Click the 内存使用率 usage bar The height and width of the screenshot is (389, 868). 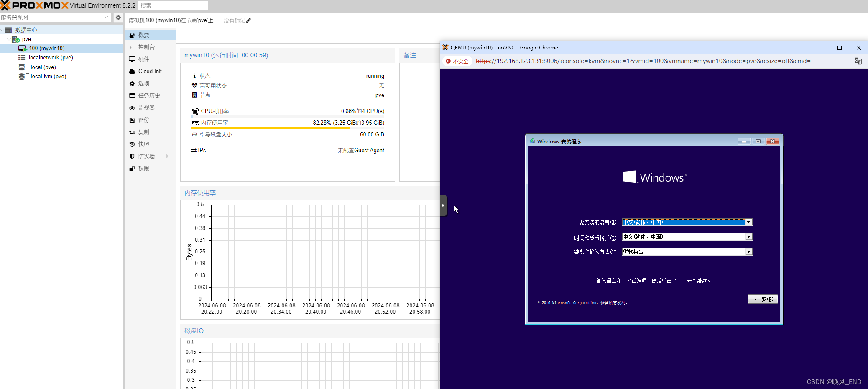point(288,128)
